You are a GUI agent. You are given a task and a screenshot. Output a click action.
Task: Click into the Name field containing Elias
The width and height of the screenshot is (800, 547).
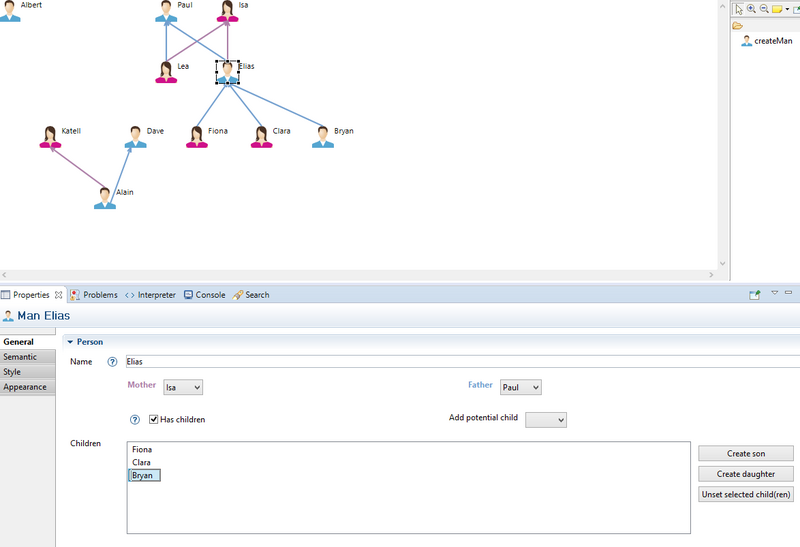pyautogui.click(x=462, y=362)
